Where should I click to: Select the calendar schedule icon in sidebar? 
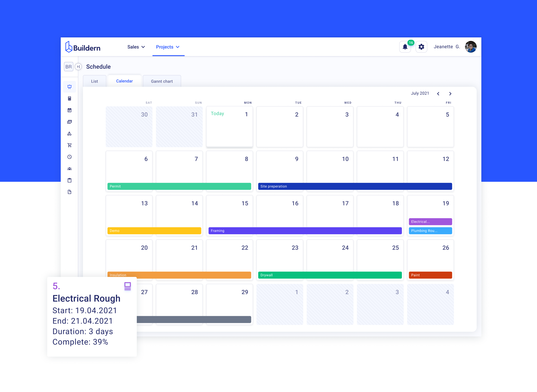click(70, 110)
